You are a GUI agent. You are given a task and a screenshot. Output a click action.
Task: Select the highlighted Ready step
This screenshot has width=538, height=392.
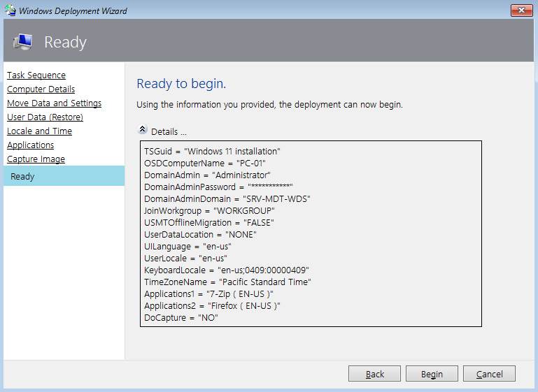(64, 176)
